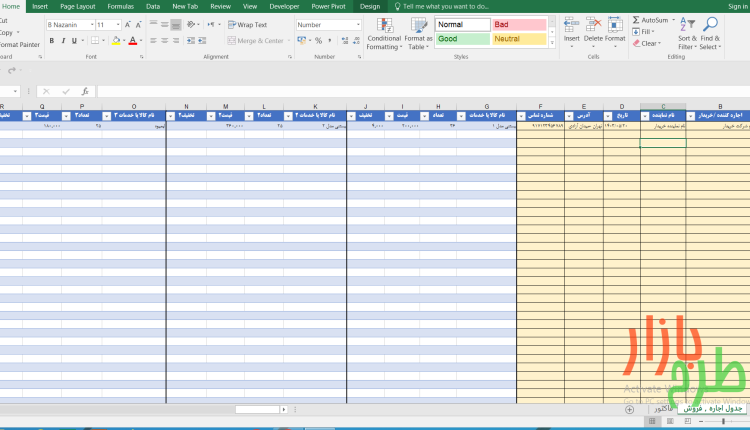Apply italic formatting
Image resolution: width=750 pixels, height=430 pixels.
click(x=63, y=41)
